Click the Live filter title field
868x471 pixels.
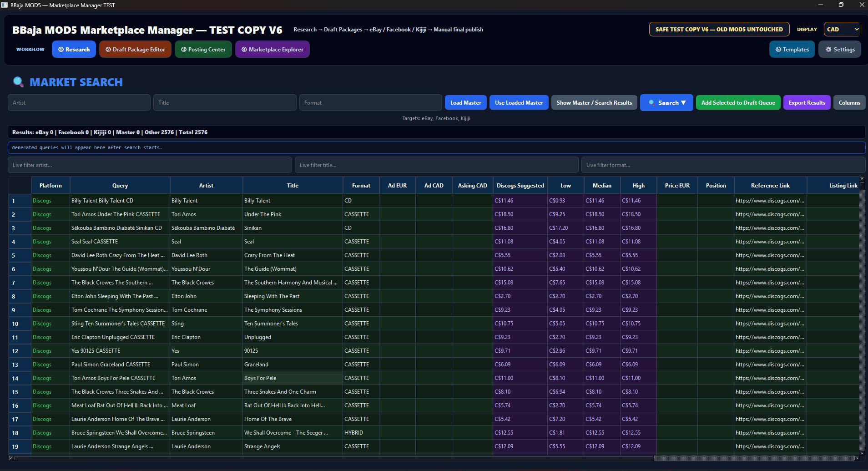(x=437, y=165)
